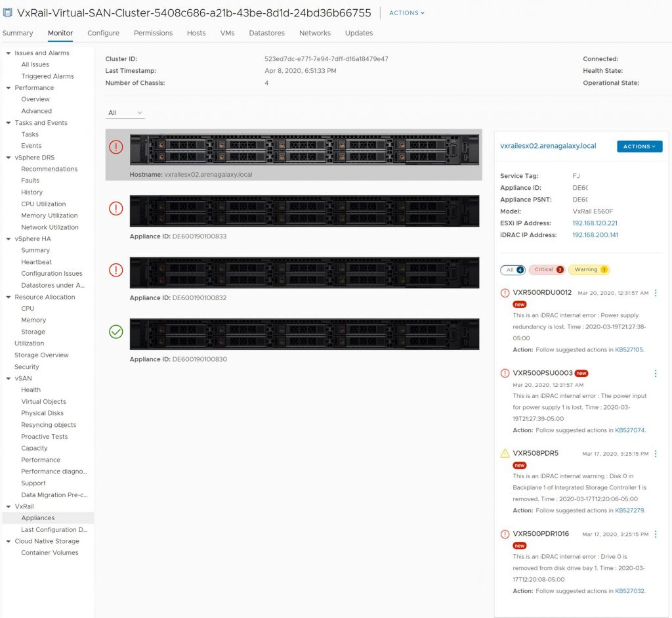Collapse Issues and Alarms section
Screen dimensions: 672x618
click(8, 53)
